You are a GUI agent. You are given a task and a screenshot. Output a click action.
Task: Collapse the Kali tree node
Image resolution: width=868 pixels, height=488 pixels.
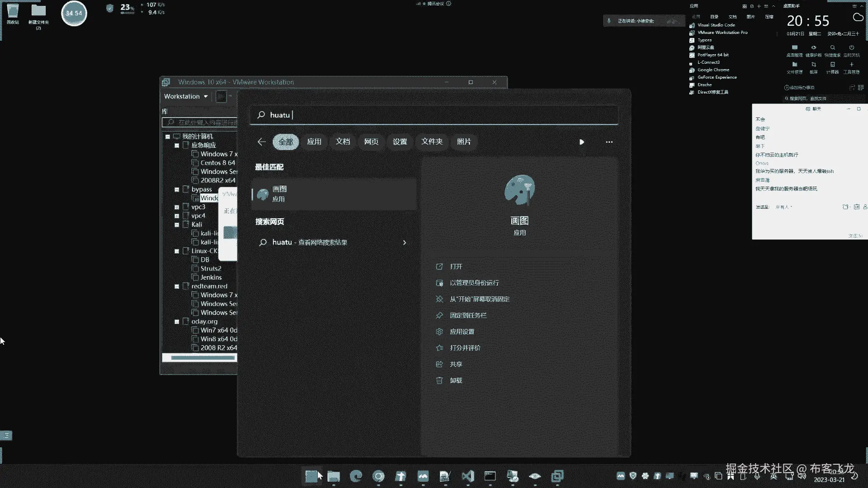click(x=177, y=225)
